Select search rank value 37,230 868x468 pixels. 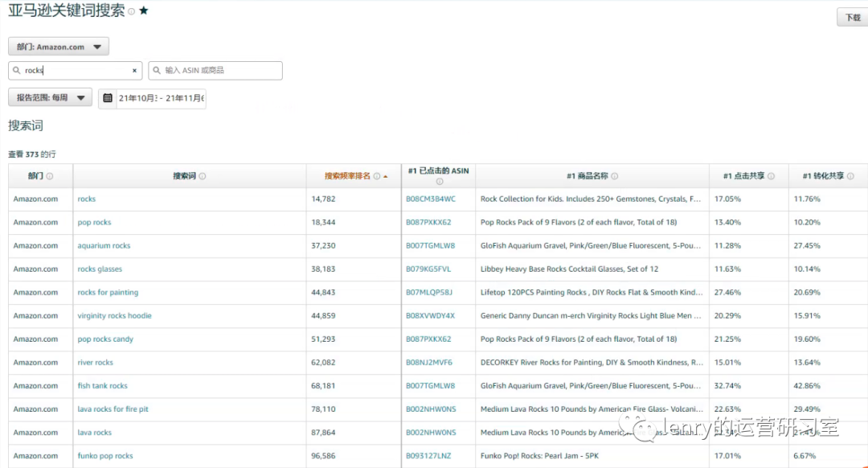click(x=323, y=245)
